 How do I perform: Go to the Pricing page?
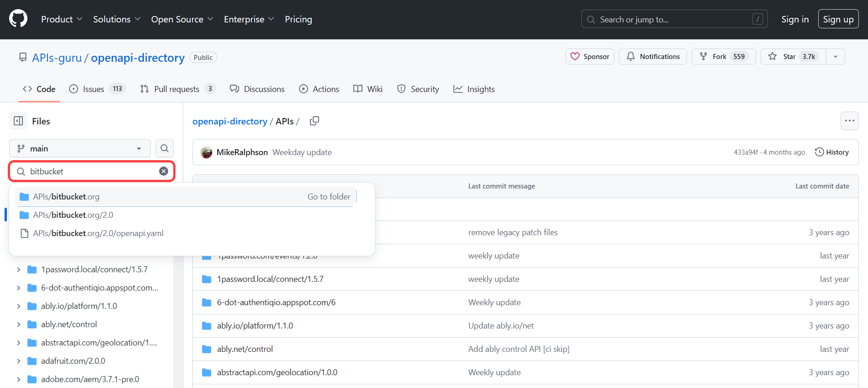(x=298, y=19)
